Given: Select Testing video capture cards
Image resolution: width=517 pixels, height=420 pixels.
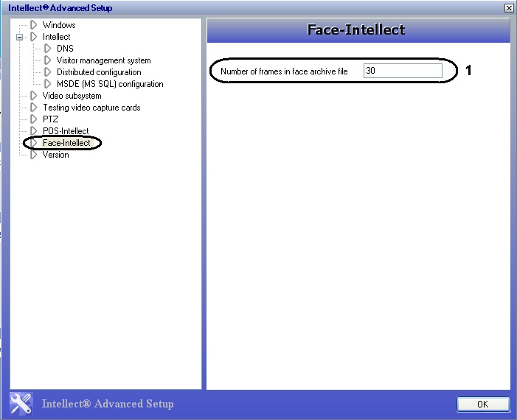Looking at the screenshot, I should tap(91, 108).
